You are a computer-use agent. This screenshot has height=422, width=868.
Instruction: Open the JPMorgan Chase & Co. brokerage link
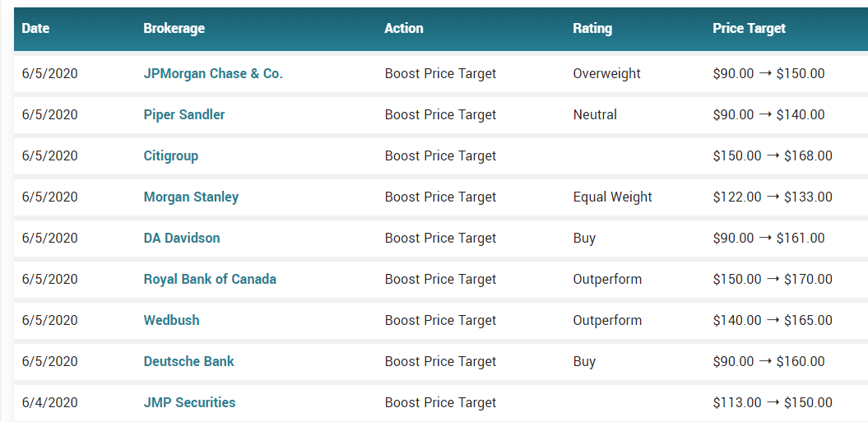pos(213,73)
